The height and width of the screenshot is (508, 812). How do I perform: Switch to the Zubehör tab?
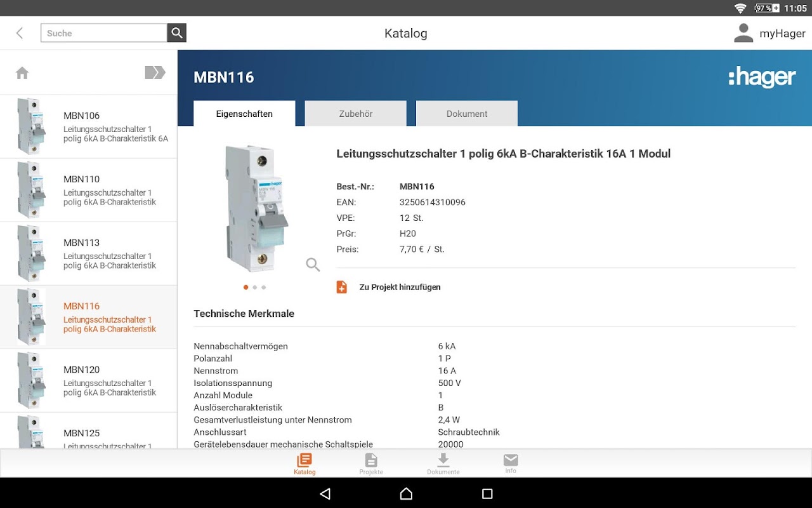click(355, 114)
